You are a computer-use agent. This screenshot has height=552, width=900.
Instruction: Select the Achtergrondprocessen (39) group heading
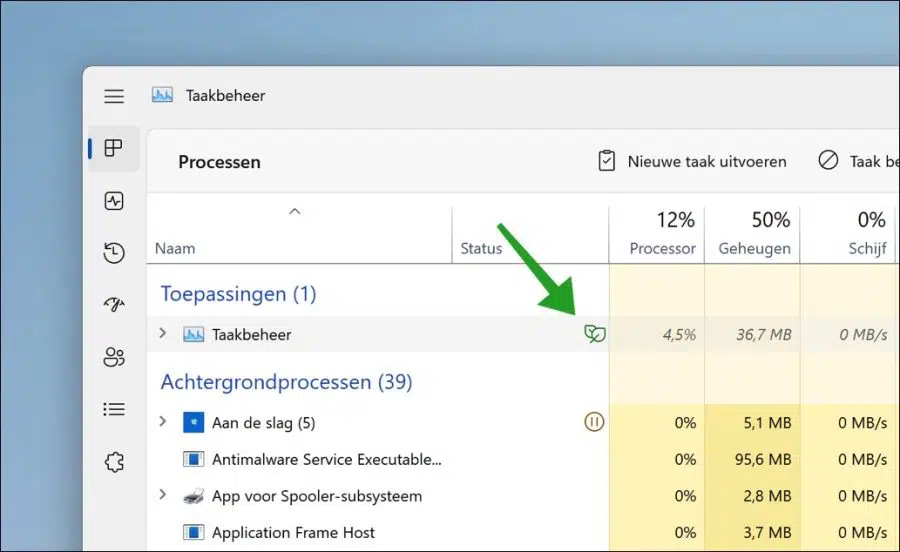point(286,382)
